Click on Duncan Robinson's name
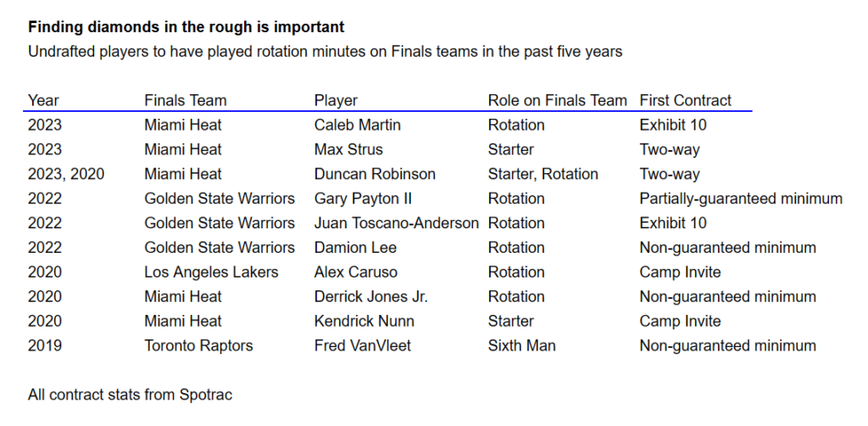Viewport: 868px width, 426px height. click(x=375, y=174)
